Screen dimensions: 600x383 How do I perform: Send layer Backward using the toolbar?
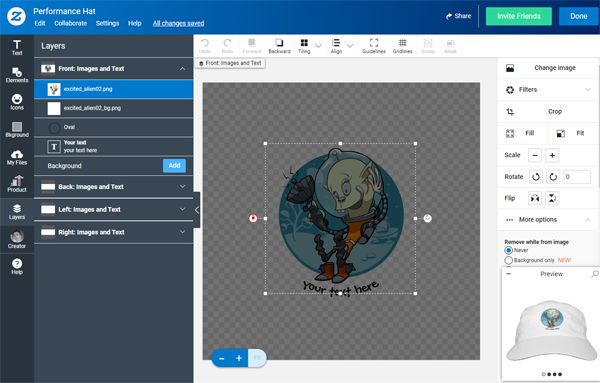(x=279, y=46)
